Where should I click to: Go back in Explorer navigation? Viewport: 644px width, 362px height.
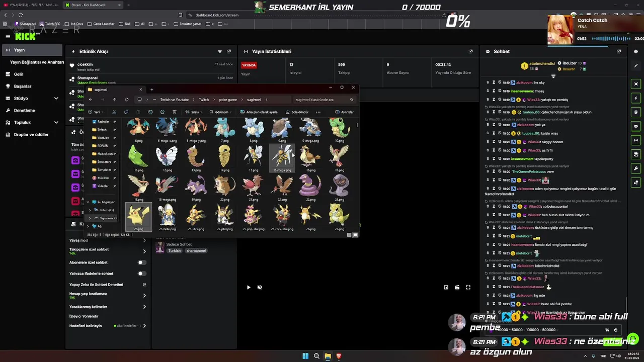tap(91, 100)
